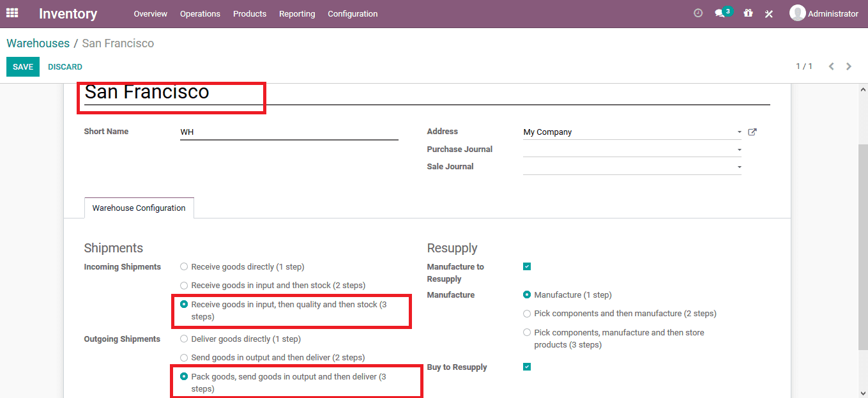This screenshot has height=398, width=868.
Task: Choose Pick components then manufacture (2 steps)
Action: click(527, 314)
